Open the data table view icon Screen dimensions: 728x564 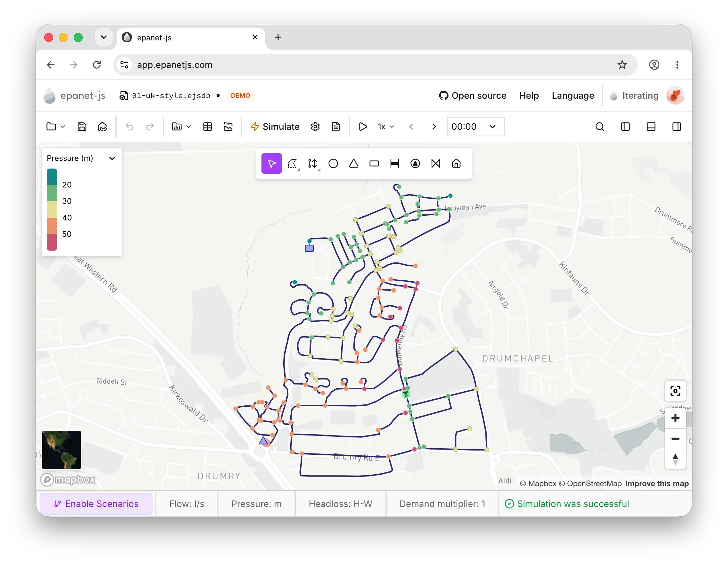(207, 127)
